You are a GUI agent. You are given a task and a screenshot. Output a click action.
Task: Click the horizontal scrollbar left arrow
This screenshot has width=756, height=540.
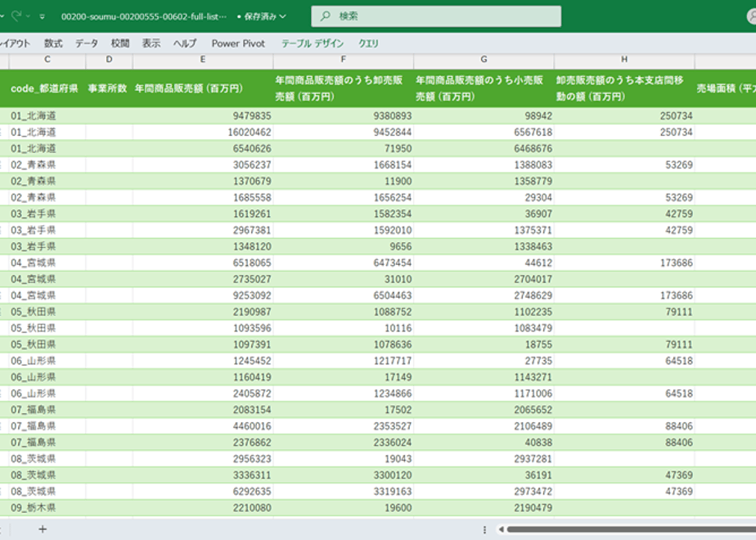(x=501, y=529)
